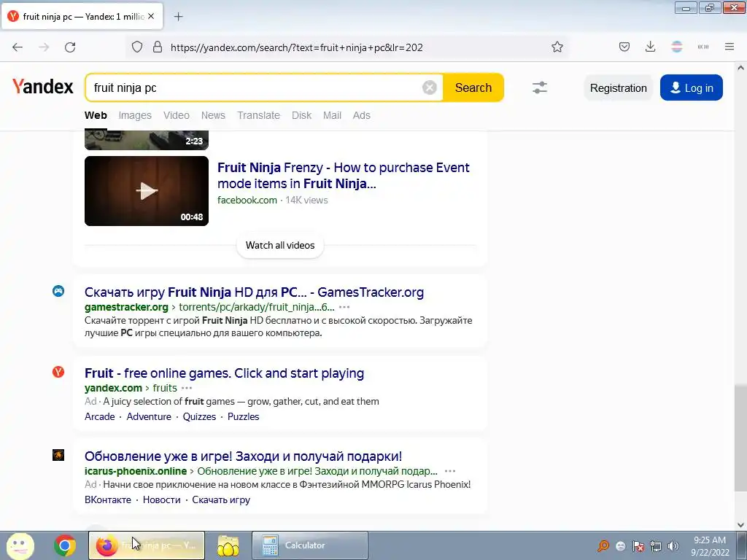Open the tracking protection shield icon
Screen dimensions: 747x560
click(x=137, y=47)
